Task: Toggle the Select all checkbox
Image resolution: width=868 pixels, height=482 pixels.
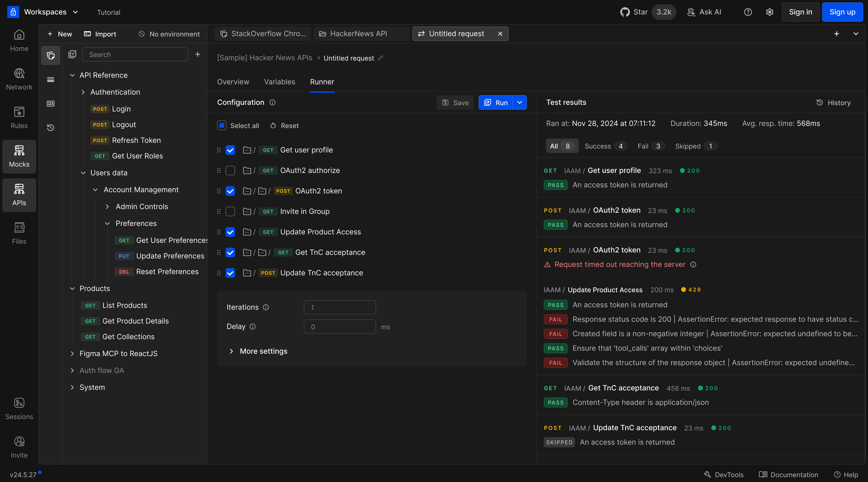Action: point(222,126)
